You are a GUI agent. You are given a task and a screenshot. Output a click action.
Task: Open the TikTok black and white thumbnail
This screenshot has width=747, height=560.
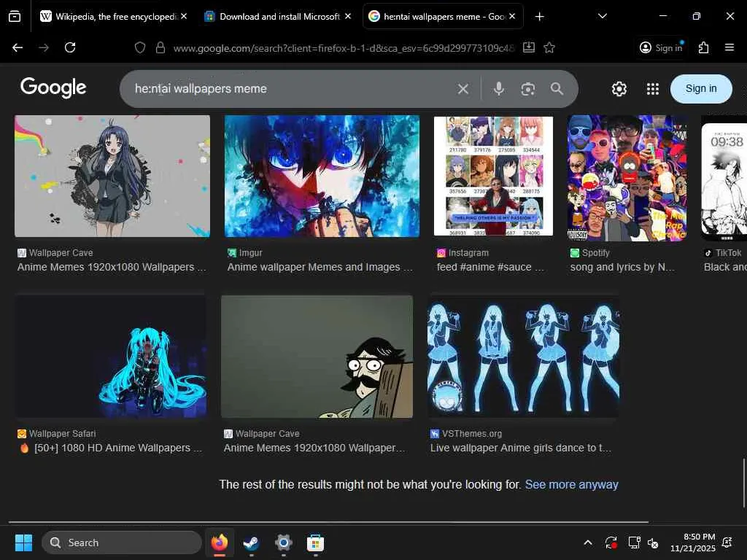click(724, 178)
